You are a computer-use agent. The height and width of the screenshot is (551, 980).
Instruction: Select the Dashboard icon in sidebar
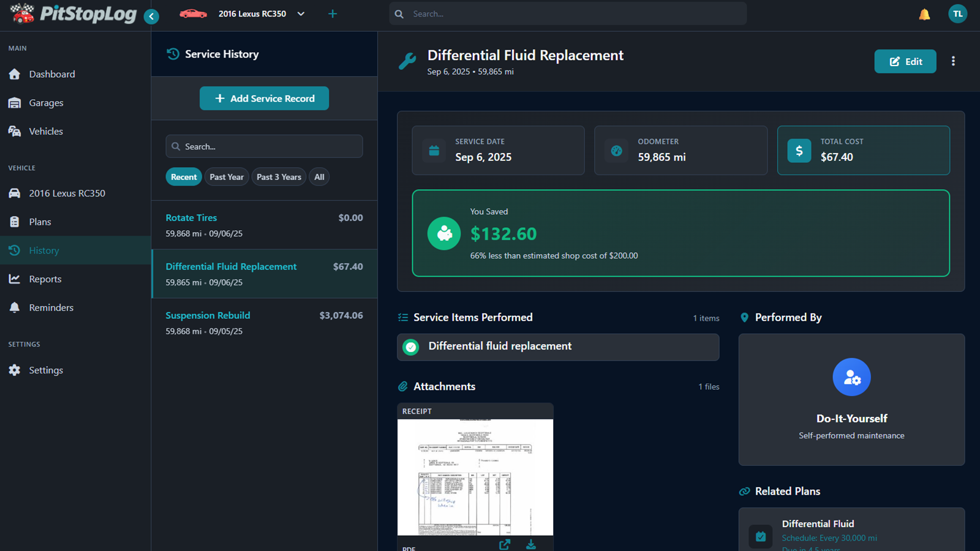coord(15,73)
